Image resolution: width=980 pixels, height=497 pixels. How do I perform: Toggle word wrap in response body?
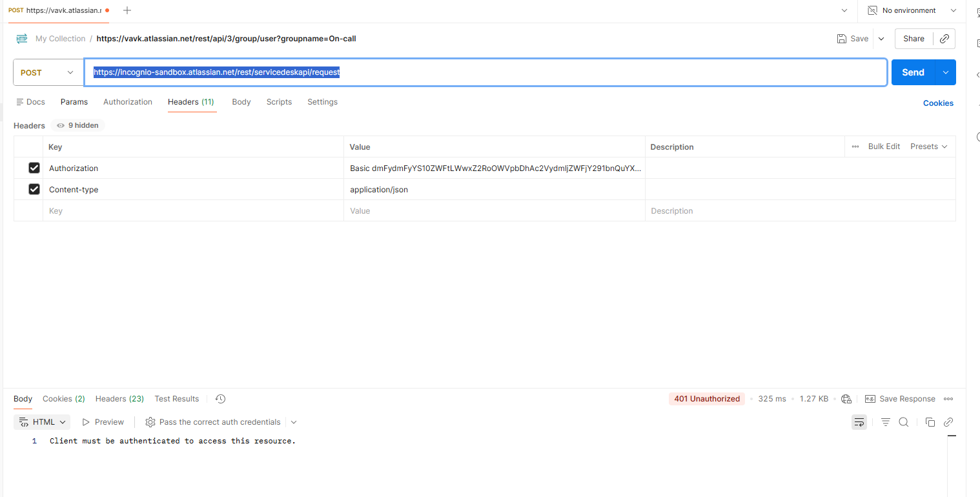[859, 422]
